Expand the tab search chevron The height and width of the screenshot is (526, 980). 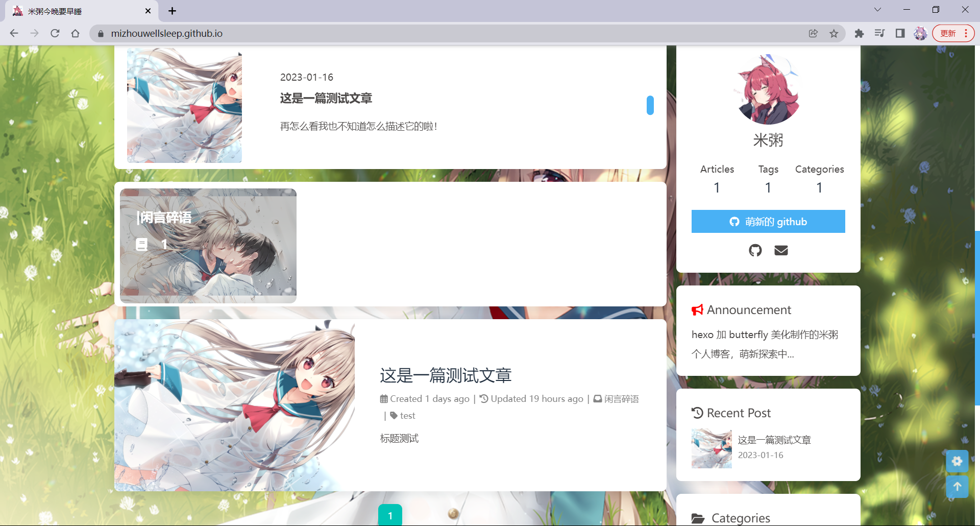tap(877, 10)
